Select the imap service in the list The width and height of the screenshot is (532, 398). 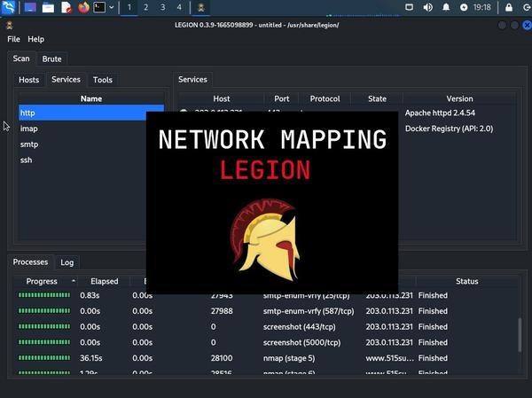(x=28, y=129)
